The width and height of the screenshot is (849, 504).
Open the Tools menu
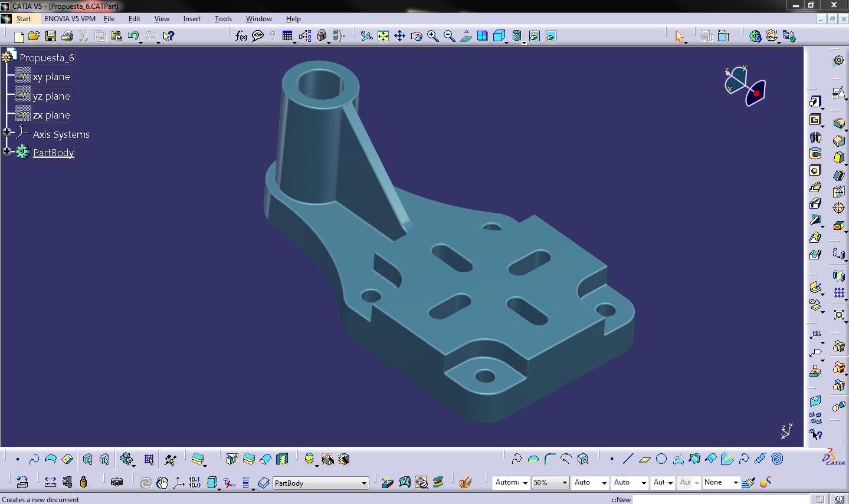(223, 19)
